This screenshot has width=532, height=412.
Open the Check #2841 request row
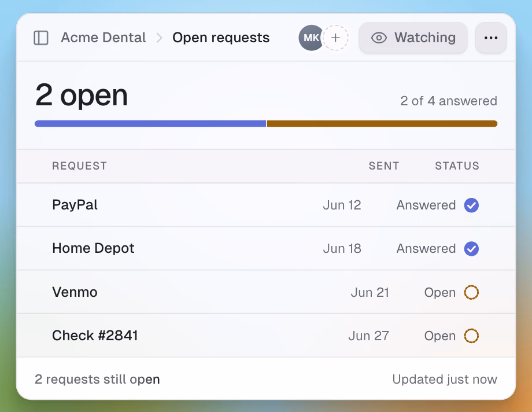[x=266, y=336]
